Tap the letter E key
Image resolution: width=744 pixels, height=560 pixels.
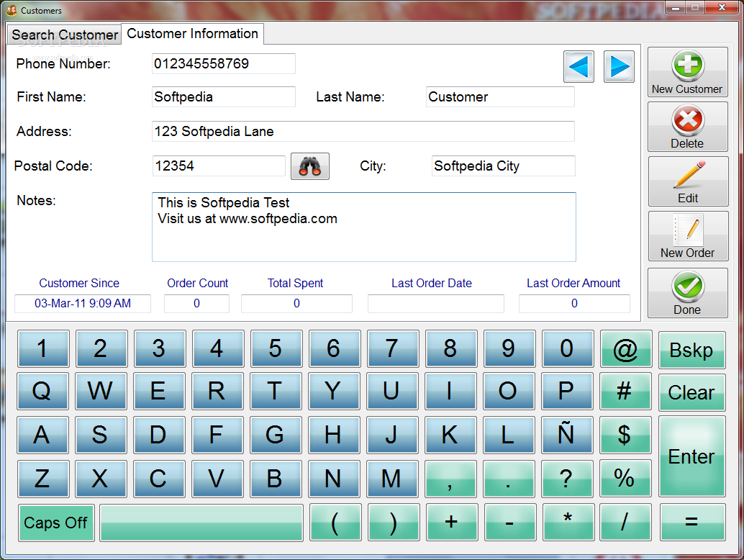[x=159, y=391]
